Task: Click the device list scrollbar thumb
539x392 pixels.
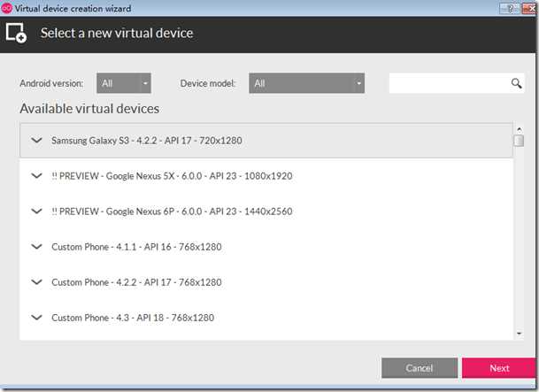Action: (x=519, y=141)
